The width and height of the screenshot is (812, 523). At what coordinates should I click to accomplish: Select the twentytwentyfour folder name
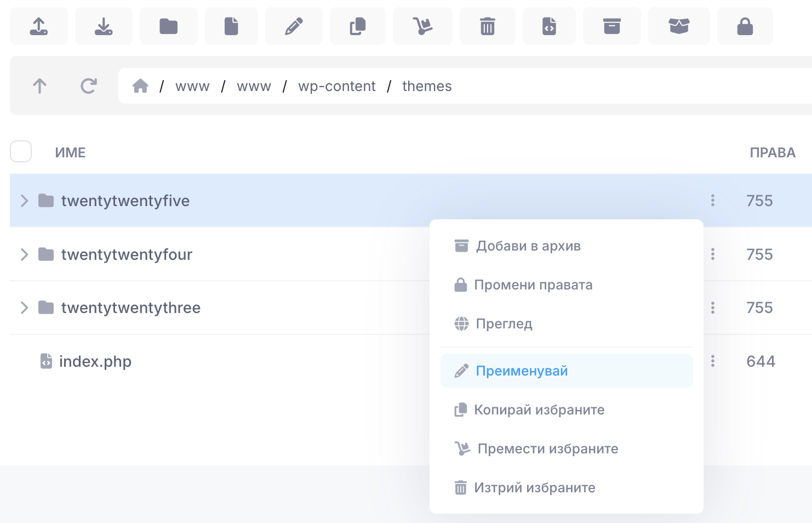127,254
